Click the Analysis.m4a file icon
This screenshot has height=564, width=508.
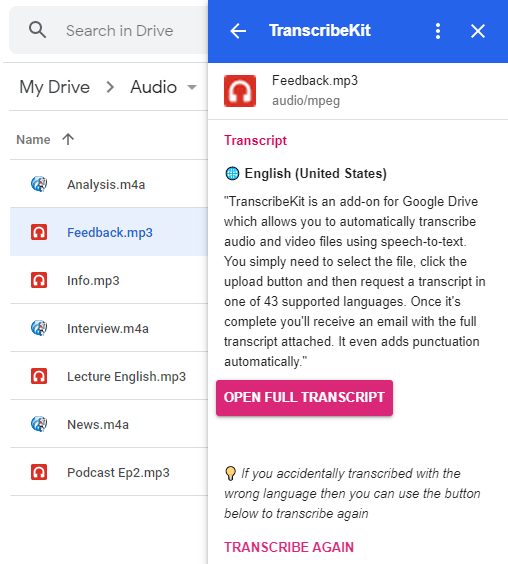(39, 184)
